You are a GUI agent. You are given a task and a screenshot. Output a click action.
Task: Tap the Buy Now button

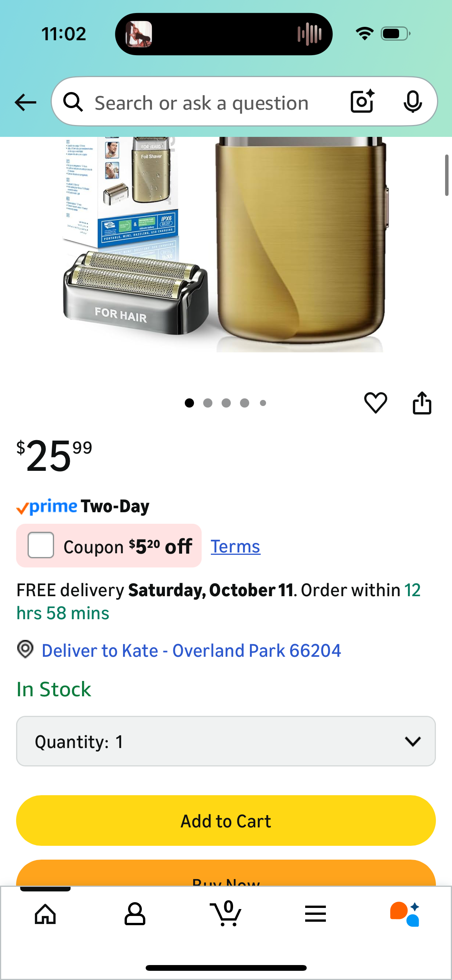click(x=226, y=876)
